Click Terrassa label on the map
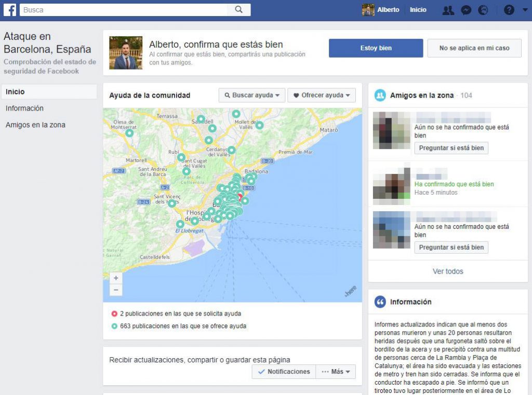Viewport: 532px width, 395px height. point(167,116)
